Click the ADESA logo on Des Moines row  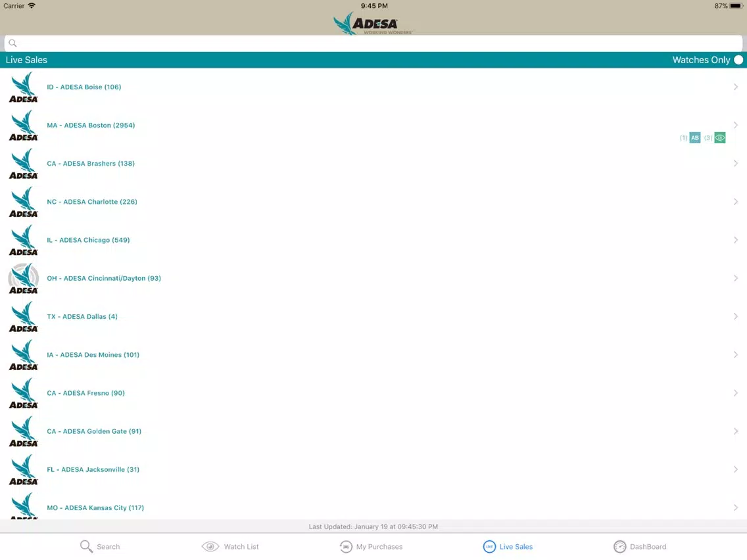pos(24,355)
